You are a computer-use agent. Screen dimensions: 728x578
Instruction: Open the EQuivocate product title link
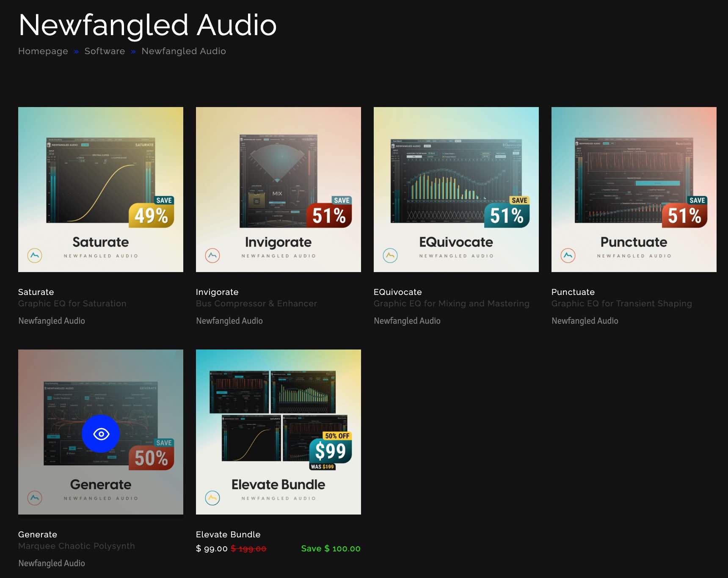pos(398,292)
